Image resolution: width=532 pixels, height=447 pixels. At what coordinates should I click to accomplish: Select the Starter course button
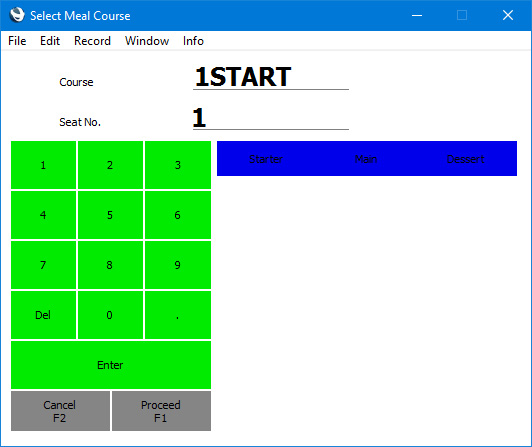pos(266,159)
